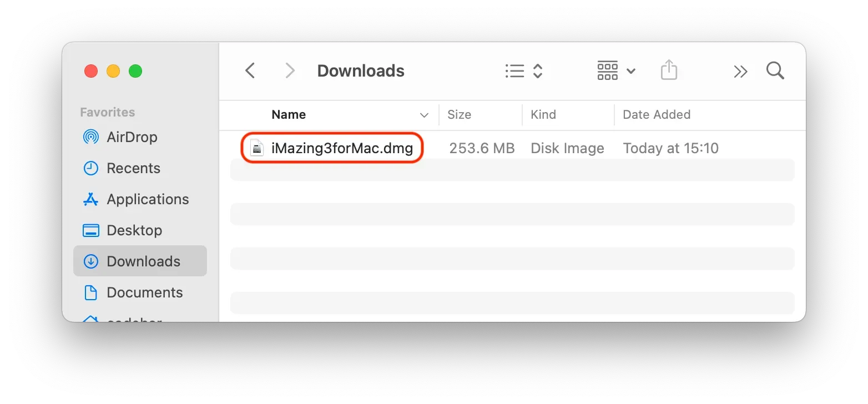Open the Applications sidebar icon
Image resolution: width=868 pixels, height=404 pixels.
(90, 199)
